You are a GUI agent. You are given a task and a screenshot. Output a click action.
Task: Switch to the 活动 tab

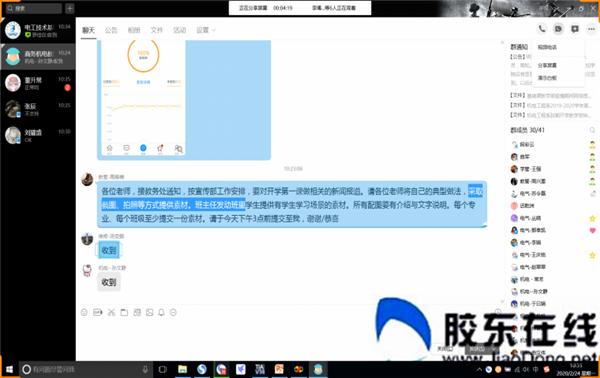tap(179, 30)
